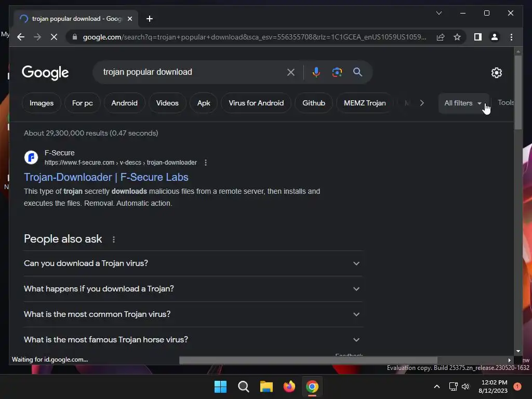Click the browser forward arrow
The height and width of the screenshot is (399, 532).
37,37
